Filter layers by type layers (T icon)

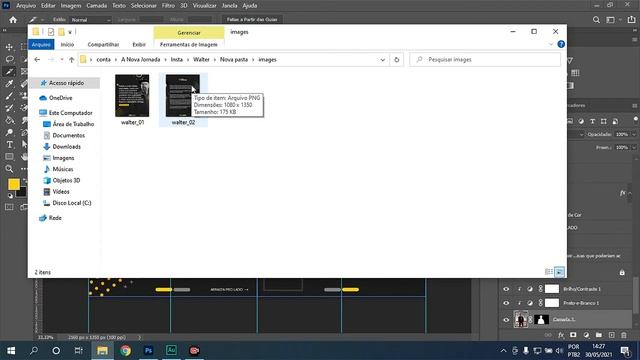pyautogui.click(x=592, y=121)
